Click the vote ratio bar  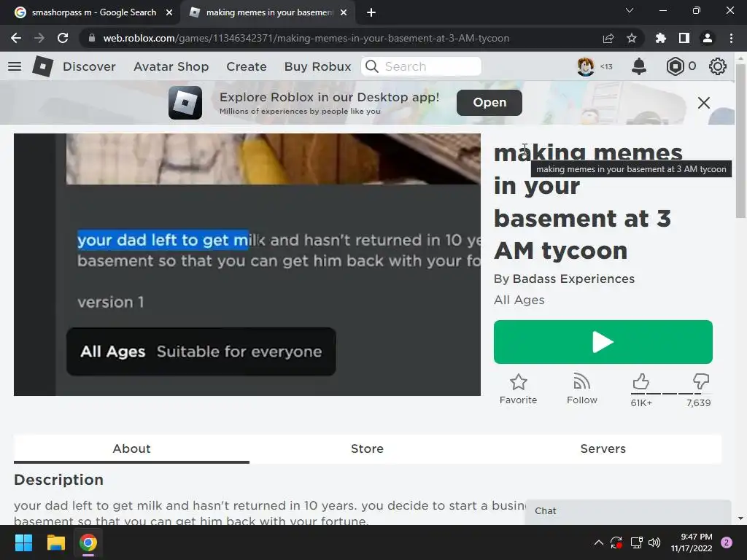click(671, 394)
